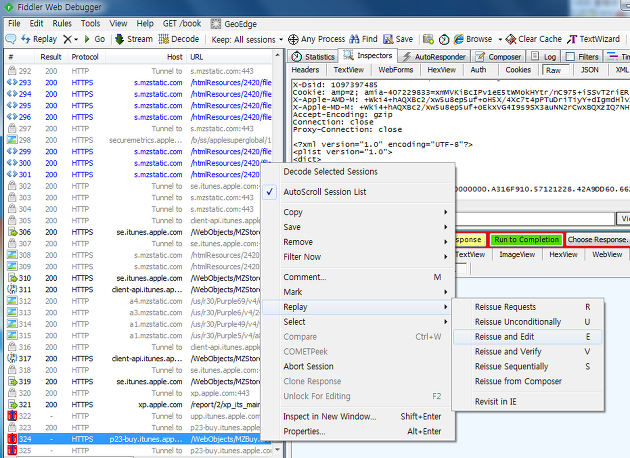Switch to the Composer tab

pos(498,57)
